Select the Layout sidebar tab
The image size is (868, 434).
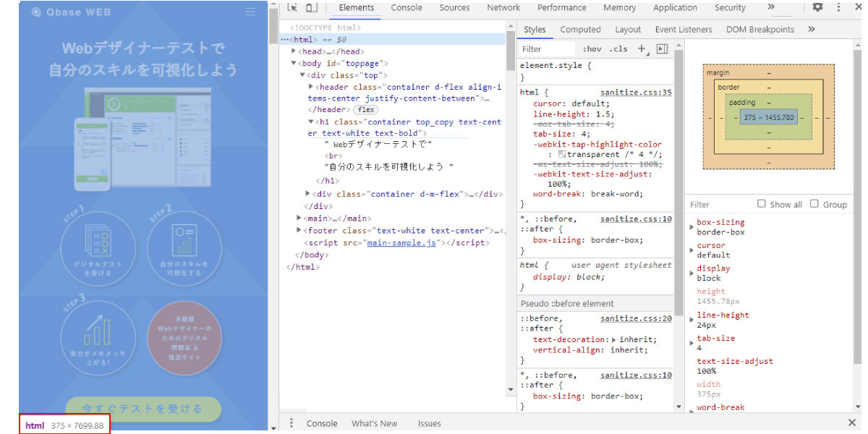click(628, 30)
